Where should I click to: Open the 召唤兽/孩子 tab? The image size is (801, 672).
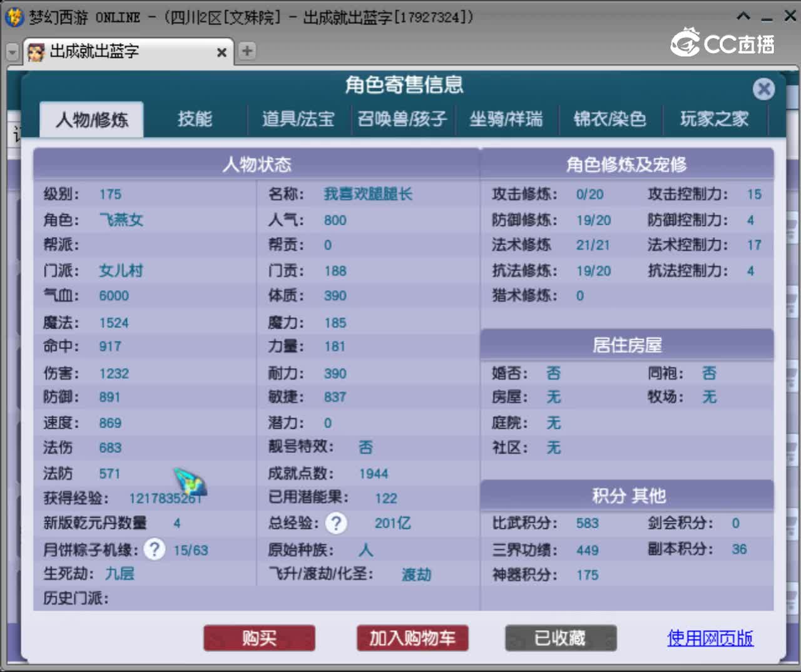[402, 119]
